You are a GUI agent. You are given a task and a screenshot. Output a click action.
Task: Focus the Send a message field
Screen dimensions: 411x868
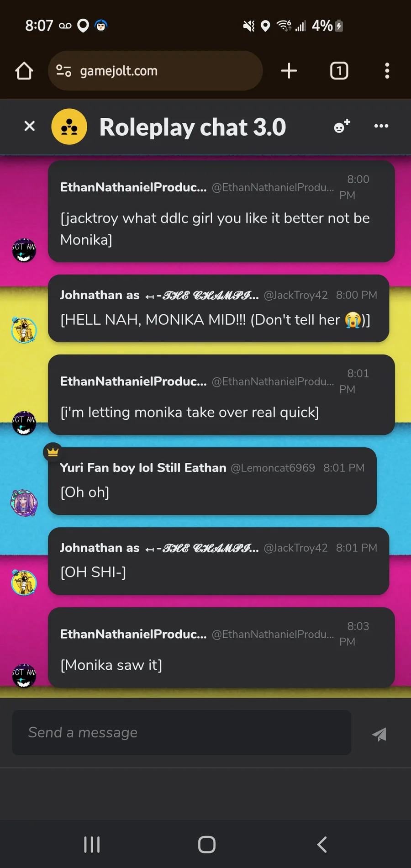[x=182, y=732]
